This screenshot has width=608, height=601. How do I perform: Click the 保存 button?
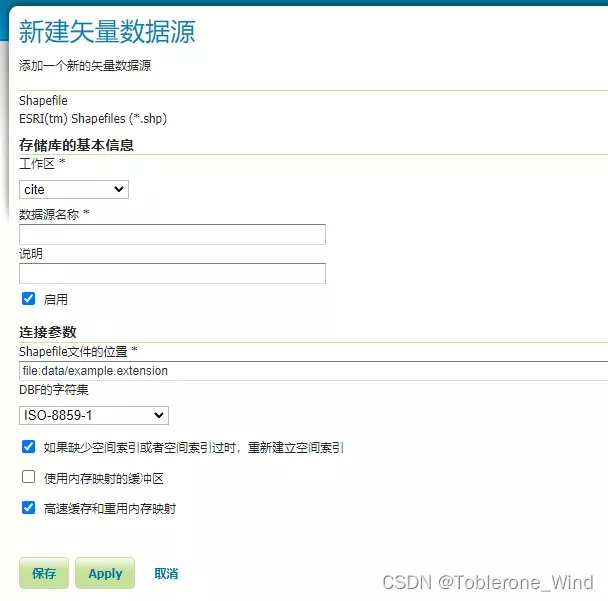tap(44, 573)
